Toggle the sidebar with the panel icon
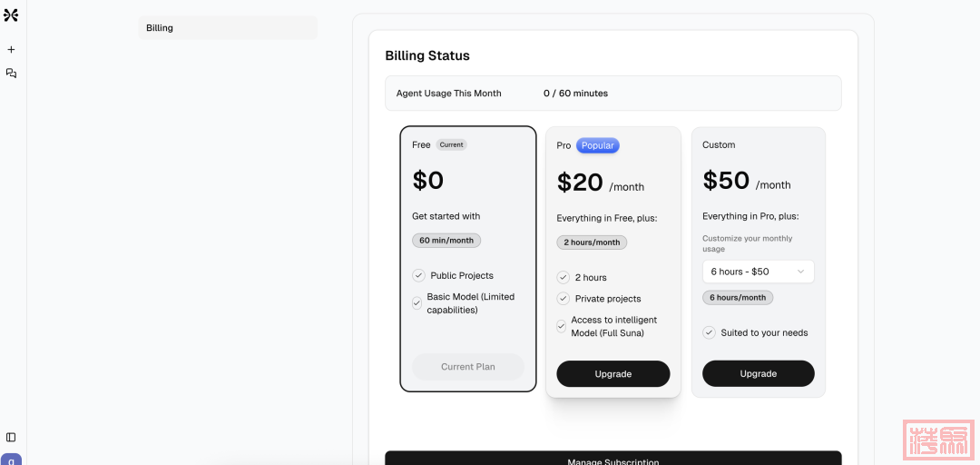The height and width of the screenshot is (465, 980). click(11, 437)
